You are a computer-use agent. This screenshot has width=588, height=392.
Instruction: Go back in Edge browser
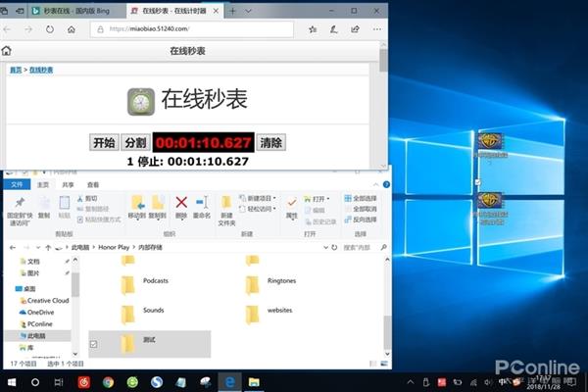click(7, 28)
